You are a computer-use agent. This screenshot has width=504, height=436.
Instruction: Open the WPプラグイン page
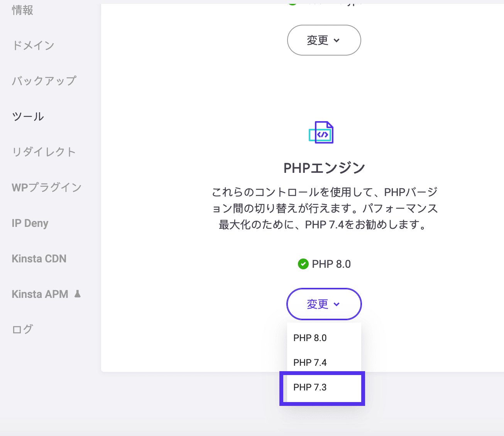(46, 187)
